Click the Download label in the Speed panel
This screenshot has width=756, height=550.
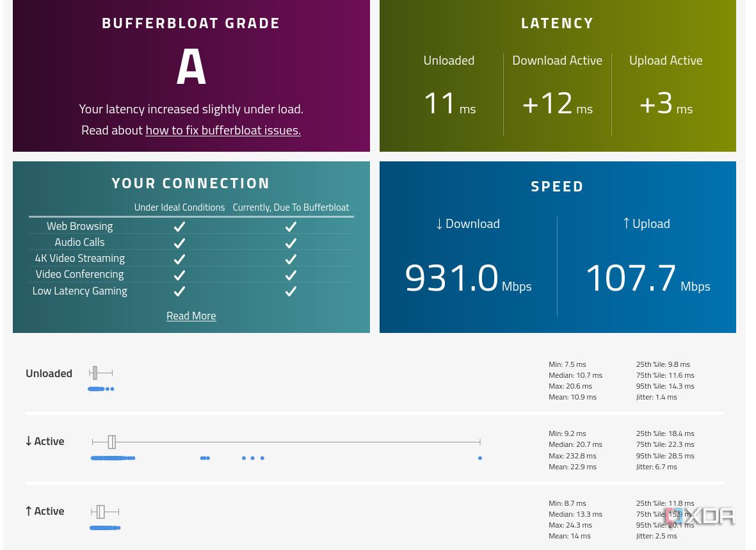tap(468, 224)
